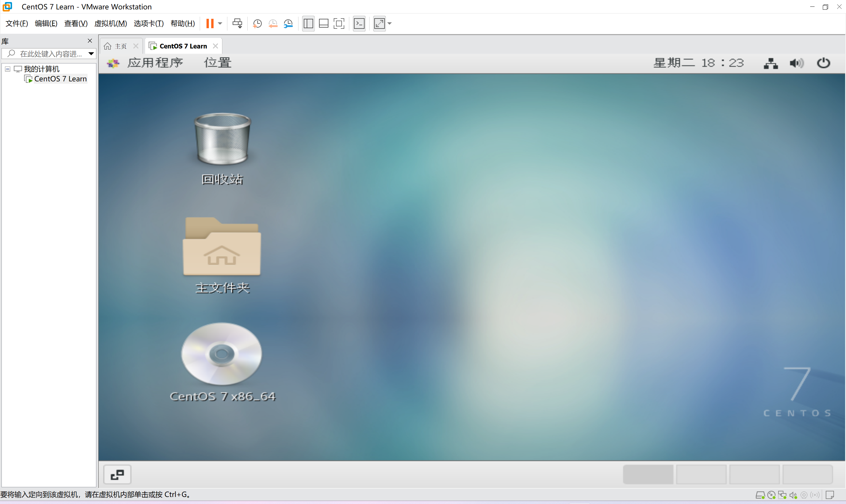Select the CentOS 7 x86_64 disc desktop icon
The height and width of the screenshot is (504, 846).
(x=222, y=362)
